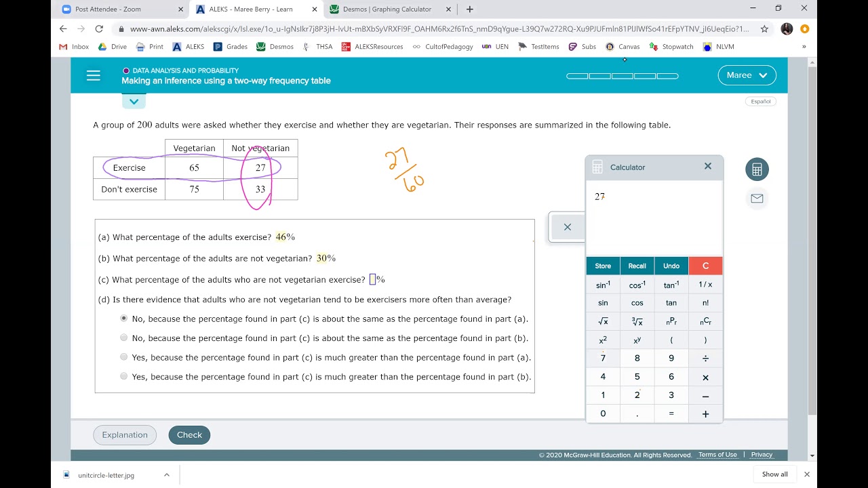Close the Post Attendee - Zoom tab
This screenshot has height=488, width=868.
pos(180,9)
